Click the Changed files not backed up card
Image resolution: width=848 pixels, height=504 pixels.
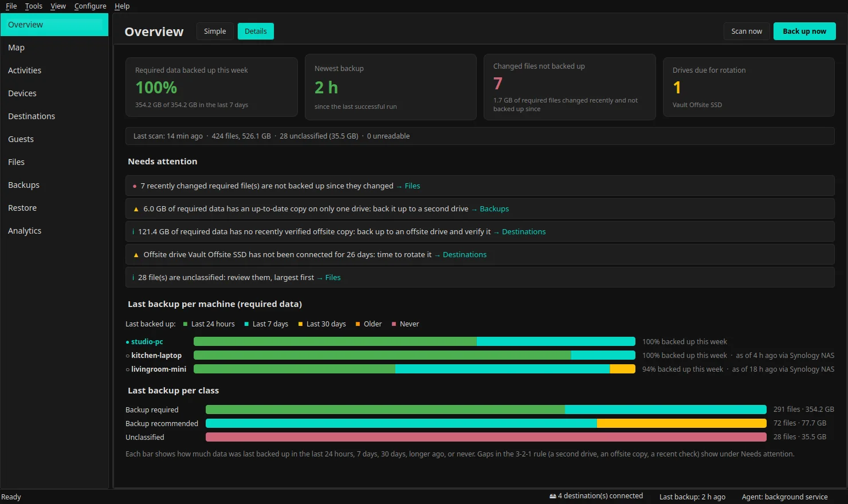point(570,87)
